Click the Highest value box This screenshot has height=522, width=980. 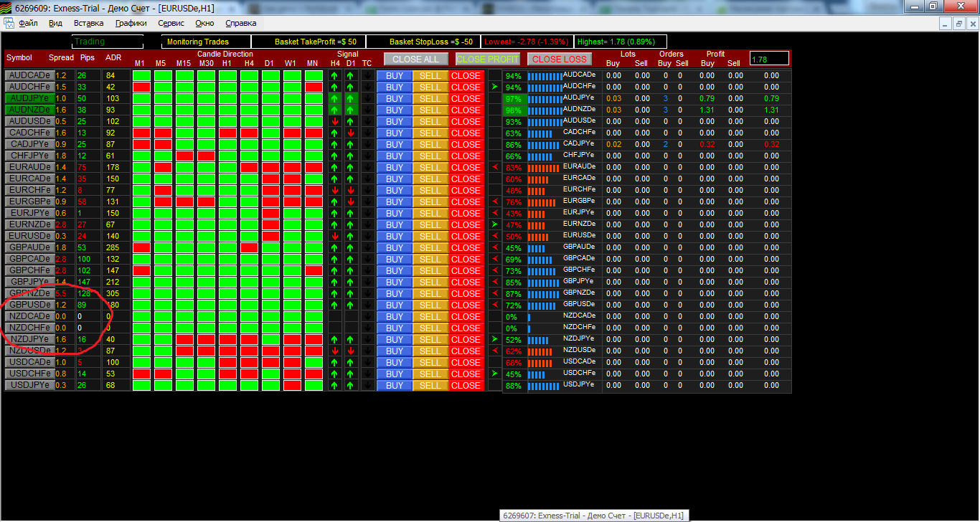point(621,42)
